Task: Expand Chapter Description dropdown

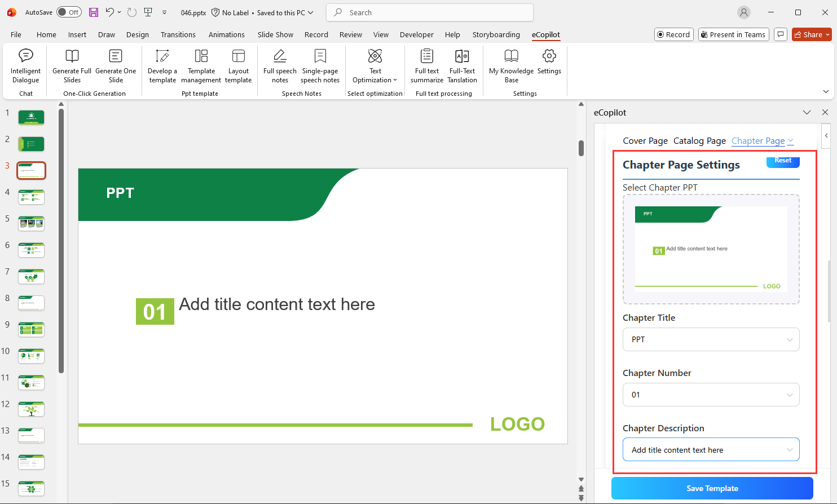Action: (x=711, y=450)
